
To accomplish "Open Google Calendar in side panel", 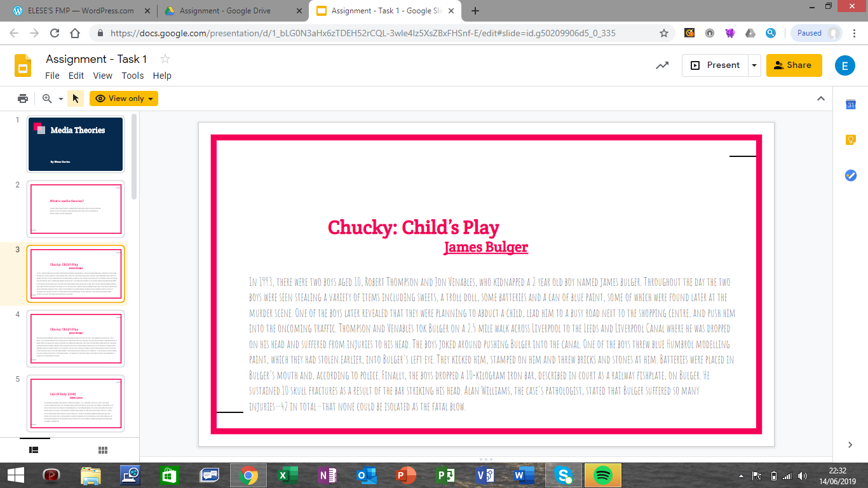I will (850, 105).
